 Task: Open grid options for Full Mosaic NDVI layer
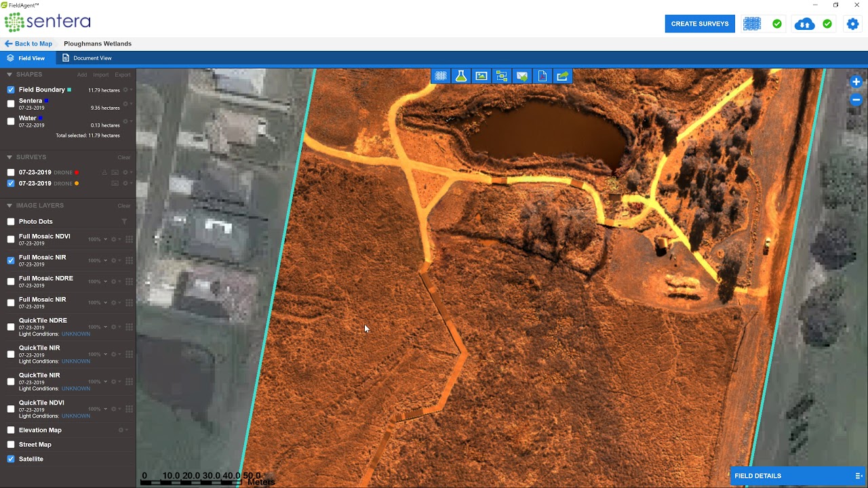[x=129, y=239]
